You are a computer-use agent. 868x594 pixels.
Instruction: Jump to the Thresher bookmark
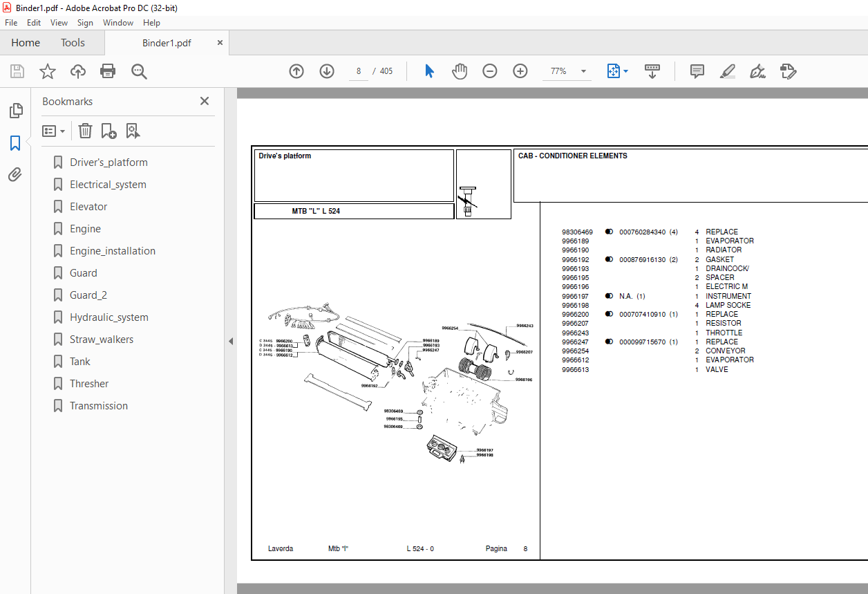coord(89,384)
